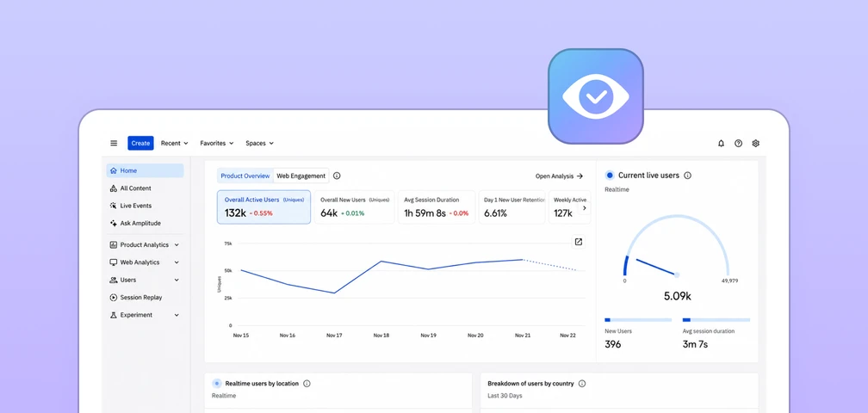Expand Product Analytics chevron
The width and height of the screenshot is (868, 413).
pos(177,245)
